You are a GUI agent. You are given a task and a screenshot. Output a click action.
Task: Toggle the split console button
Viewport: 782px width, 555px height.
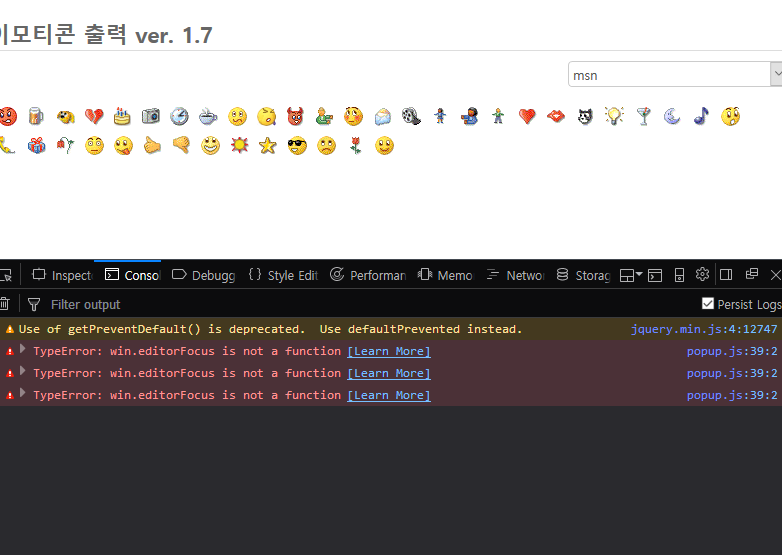coord(655,275)
